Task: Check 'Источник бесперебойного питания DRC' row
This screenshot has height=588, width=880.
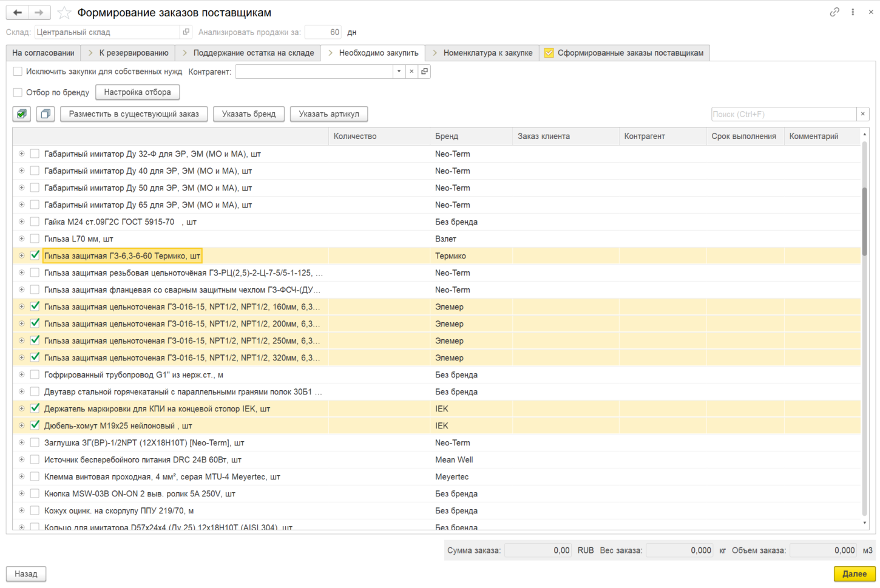Action: [x=35, y=459]
